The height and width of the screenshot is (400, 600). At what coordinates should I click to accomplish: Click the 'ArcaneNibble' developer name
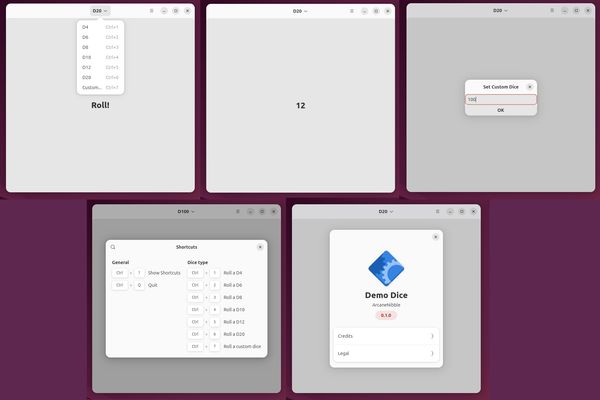pos(386,305)
